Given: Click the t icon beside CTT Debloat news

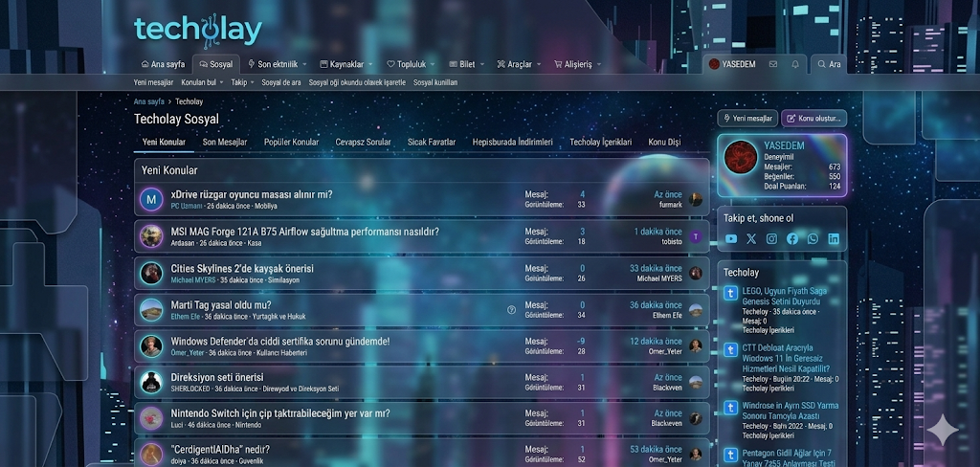Looking at the screenshot, I should tap(730, 350).
